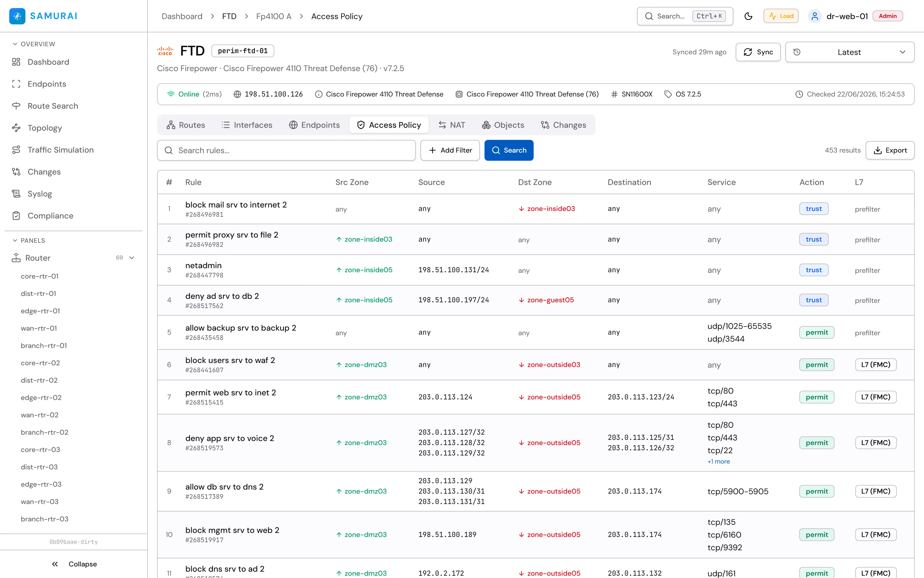Focus the Search rules input field
Screen dimensions: 924x578
tap(286, 151)
